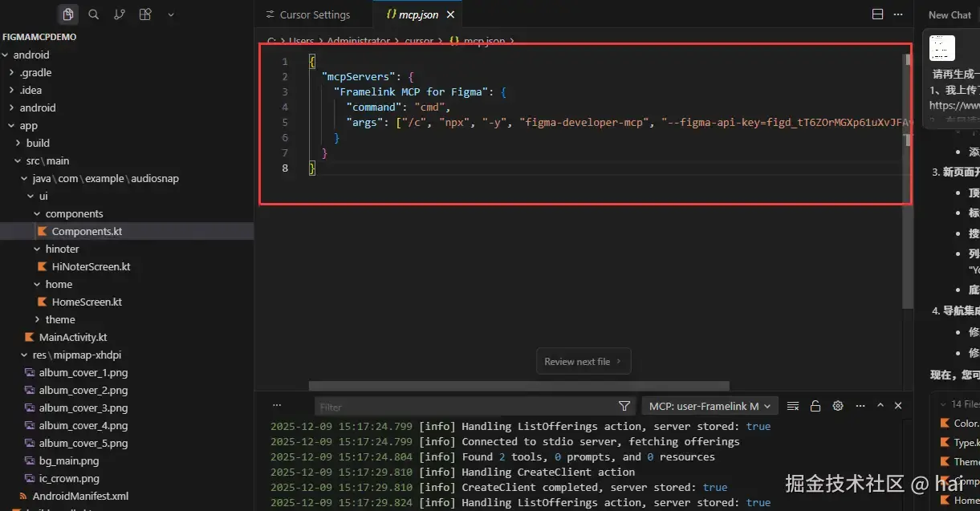Viewport: 980px width, 511px height.
Task: Open the MCP: user-Framelink output channel dropdown
Action: pyautogui.click(x=710, y=406)
